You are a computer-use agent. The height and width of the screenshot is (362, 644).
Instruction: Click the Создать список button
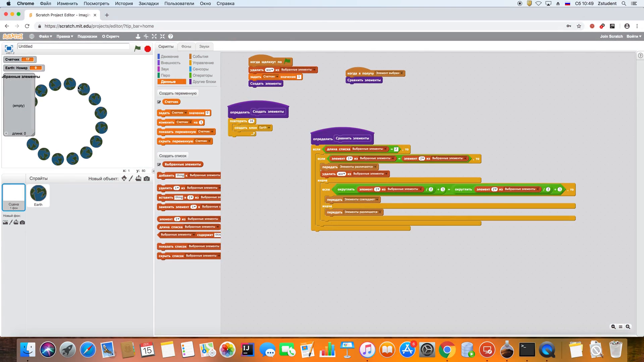[x=173, y=156]
